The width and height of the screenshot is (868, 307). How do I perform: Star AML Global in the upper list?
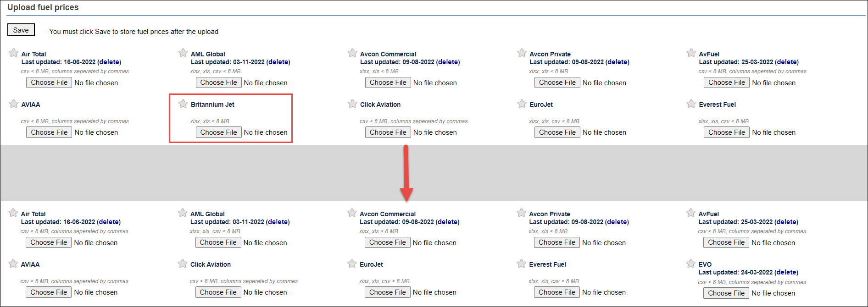[x=183, y=53]
